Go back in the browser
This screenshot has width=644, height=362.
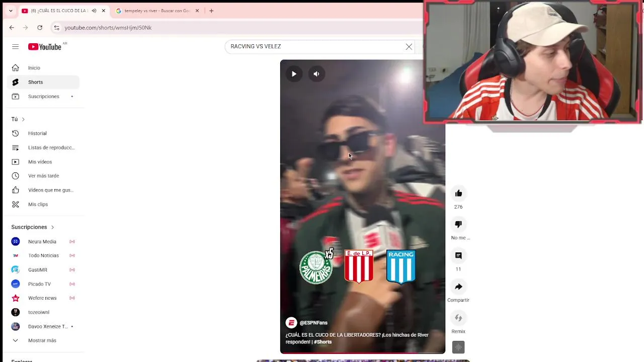[12, 28]
